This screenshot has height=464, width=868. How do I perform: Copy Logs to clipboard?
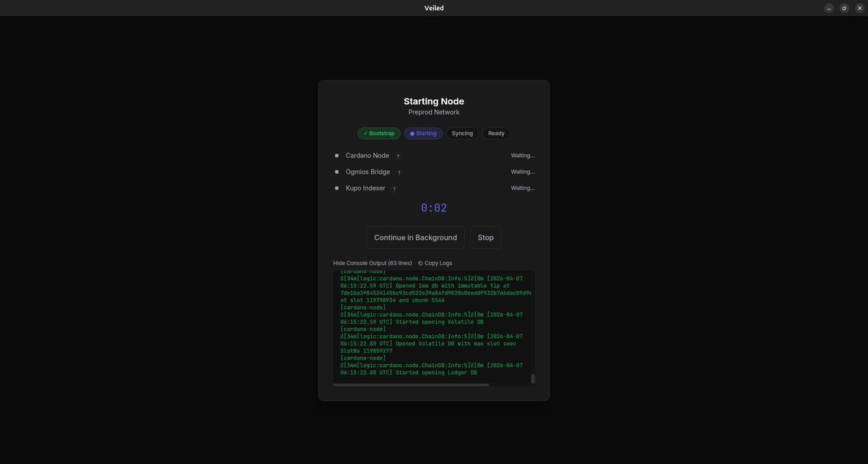click(x=435, y=263)
